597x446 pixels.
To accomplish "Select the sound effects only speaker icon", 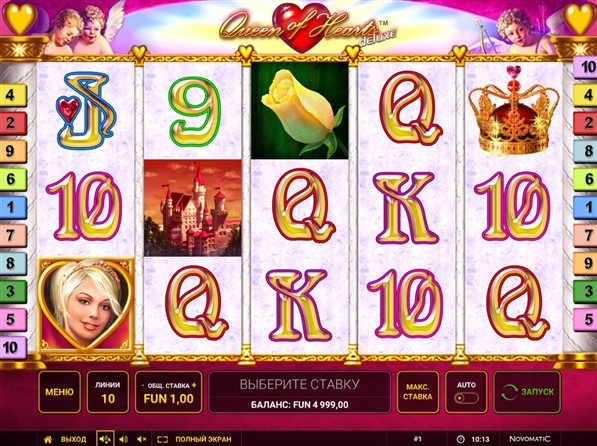I will [123, 439].
